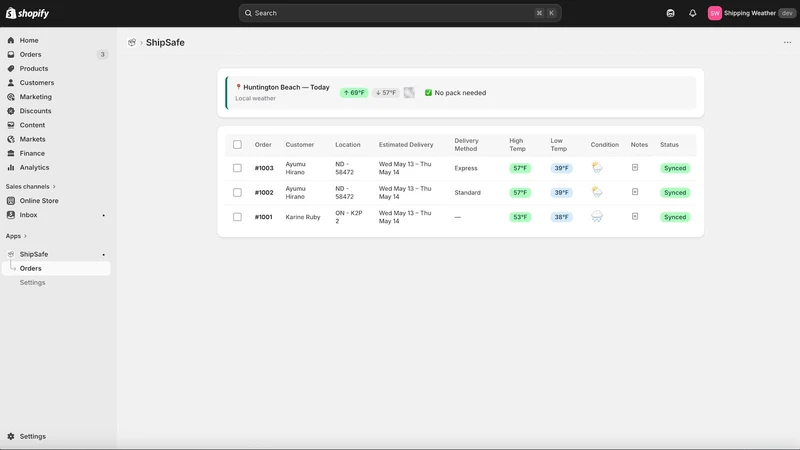Click Huntington Beach — Today heading
Viewport: 800px width, 450px height.
pyautogui.click(x=286, y=87)
